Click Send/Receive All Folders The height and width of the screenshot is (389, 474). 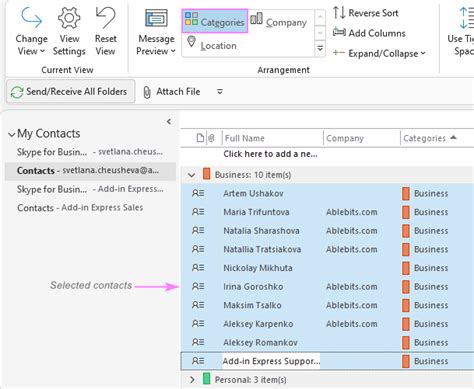pyautogui.click(x=71, y=91)
